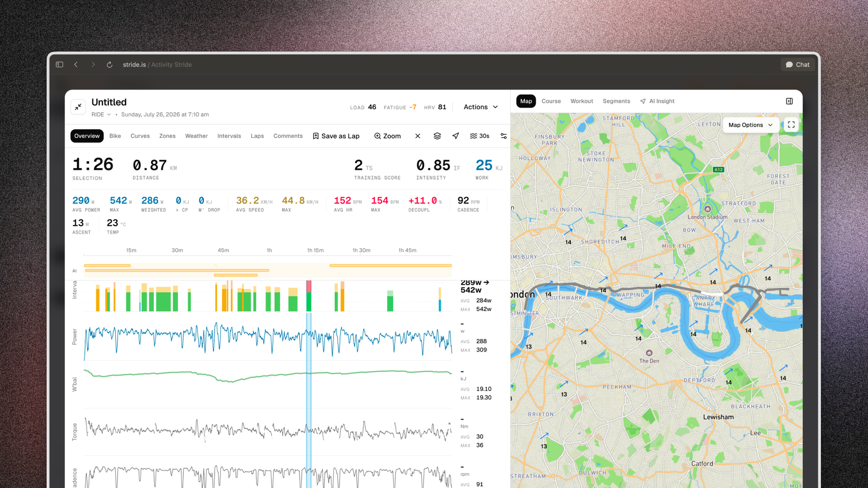868x488 pixels.
Task: Click the 0.87 km distance value
Action: point(149,165)
